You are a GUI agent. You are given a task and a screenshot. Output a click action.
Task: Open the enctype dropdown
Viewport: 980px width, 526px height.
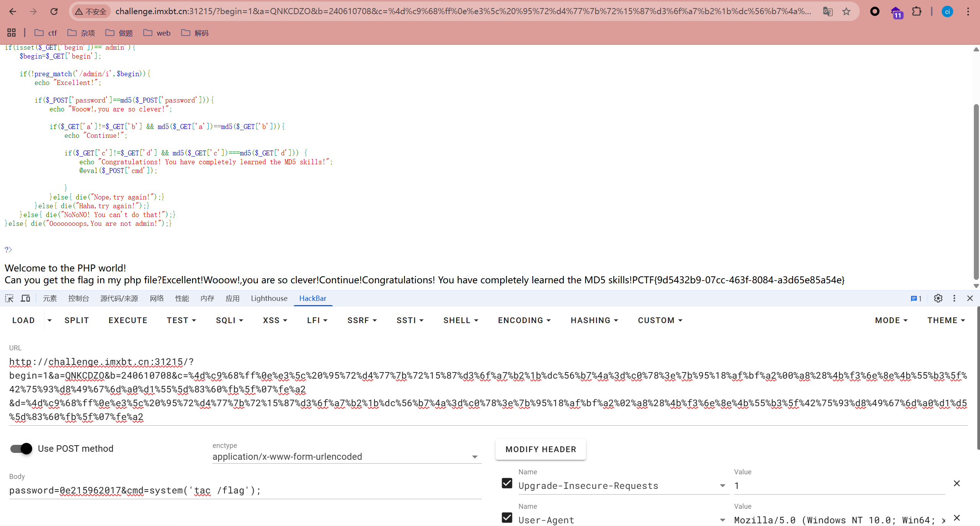pos(474,457)
